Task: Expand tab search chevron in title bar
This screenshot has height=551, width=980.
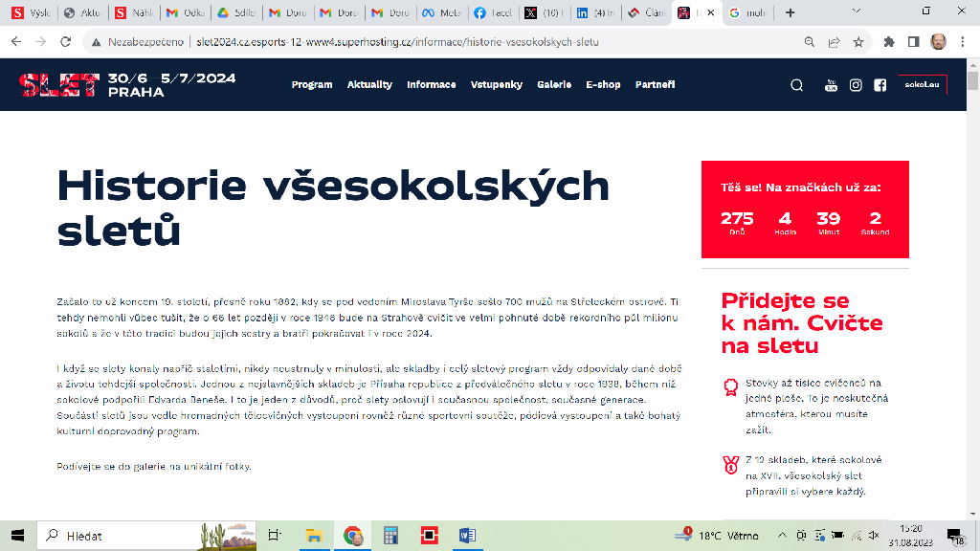Action: click(x=857, y=11)
